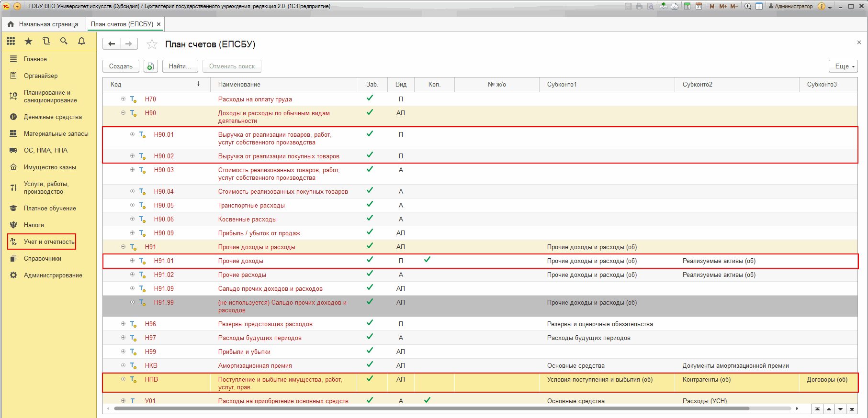868x418 pixels.
Task: Click the get link icon with green arrow
Action: [x=663, y=6]
